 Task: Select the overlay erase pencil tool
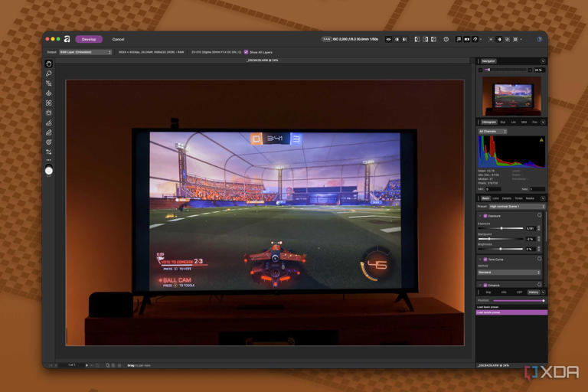pos(49,132)
